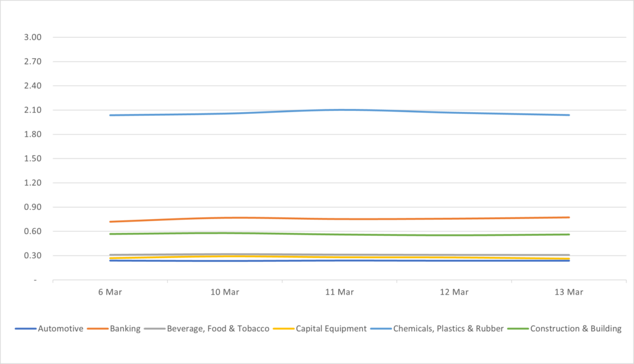Click the 1.20 y-axis value
Viewport: 634px width, 364px height.
click(32, 183)
